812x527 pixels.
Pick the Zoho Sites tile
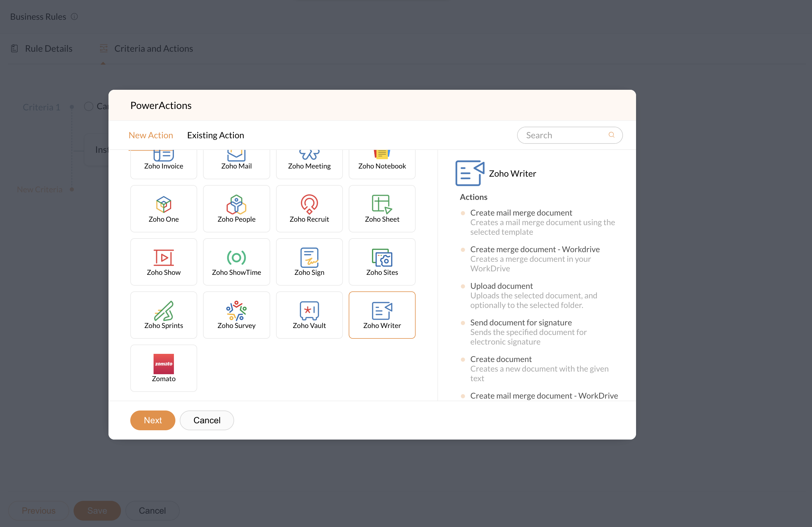pyautogui.click(x=382, y=262)
